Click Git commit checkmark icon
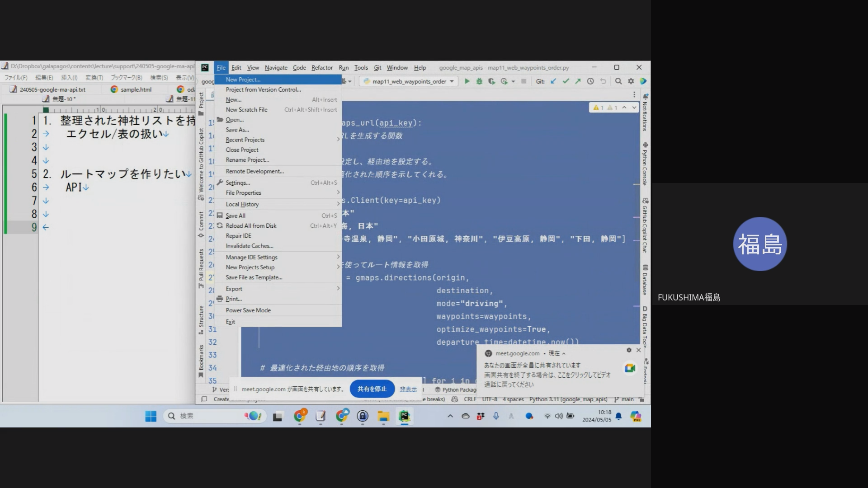868x488 pixels. coord(566,81)
